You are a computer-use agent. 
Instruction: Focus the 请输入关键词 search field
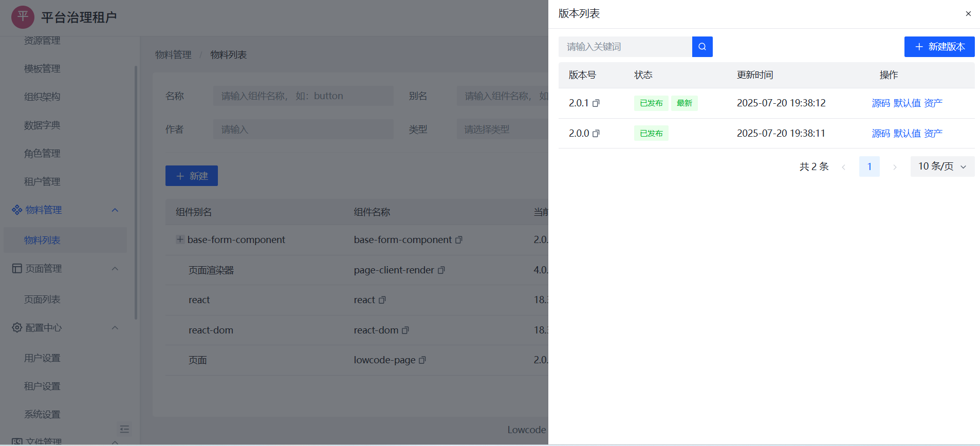(x=625, y=47)
